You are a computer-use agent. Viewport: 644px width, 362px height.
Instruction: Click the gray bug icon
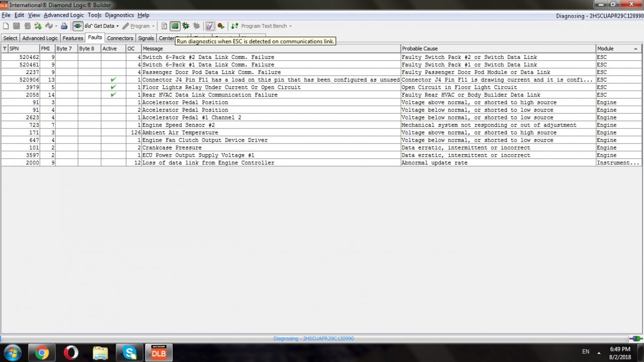pos(196,26)
